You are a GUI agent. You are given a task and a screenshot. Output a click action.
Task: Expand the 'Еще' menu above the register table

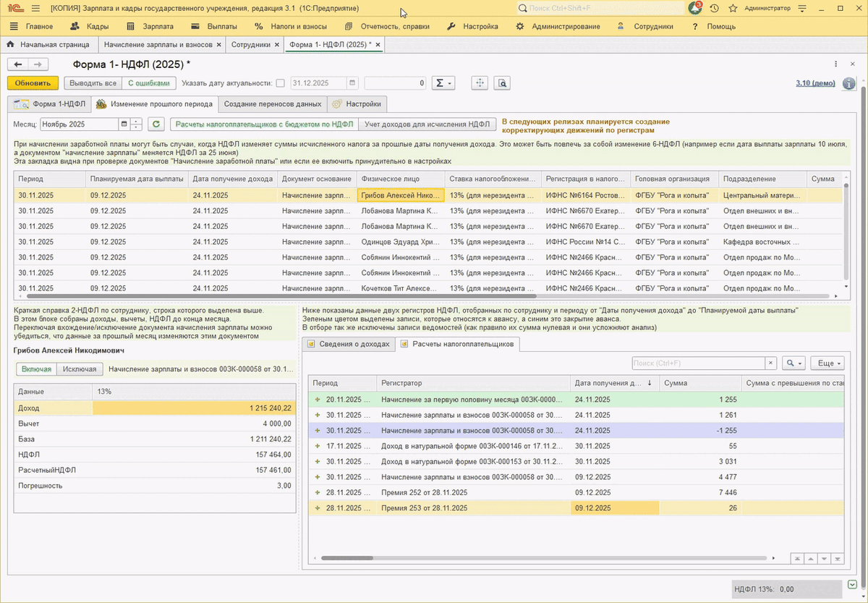pos(827,363)
